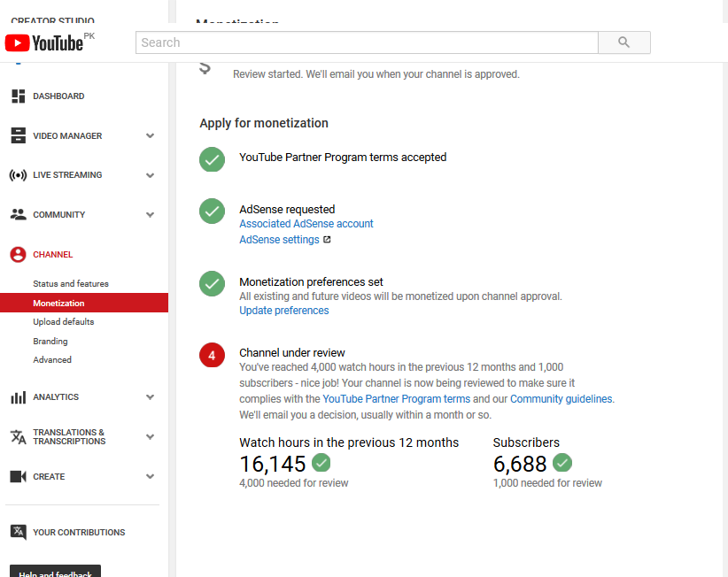Expand the Translations & Transcriptions chevron
Screen dimensions: 728x577
[150, 437]
